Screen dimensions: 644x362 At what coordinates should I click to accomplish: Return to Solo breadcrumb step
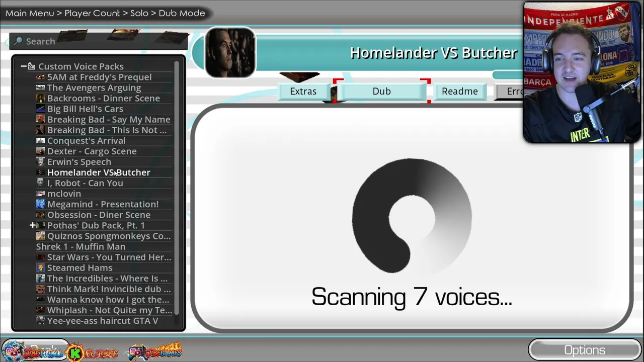pos(139,13)
